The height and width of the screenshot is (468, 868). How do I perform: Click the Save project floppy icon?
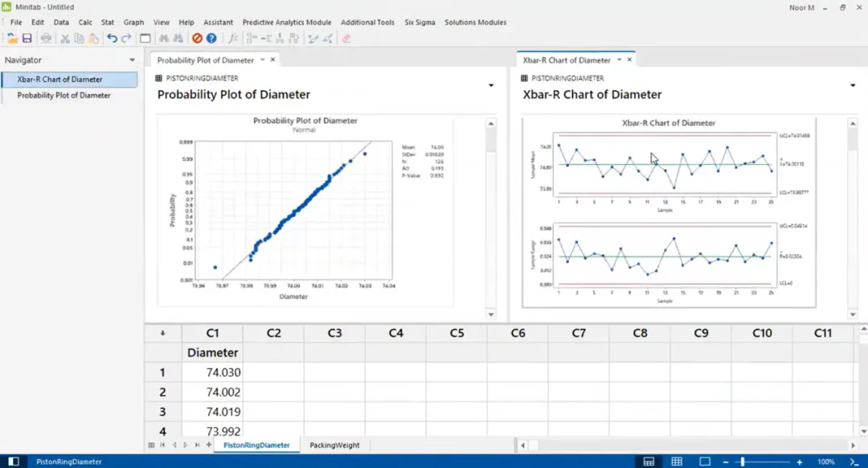point(27,39)
